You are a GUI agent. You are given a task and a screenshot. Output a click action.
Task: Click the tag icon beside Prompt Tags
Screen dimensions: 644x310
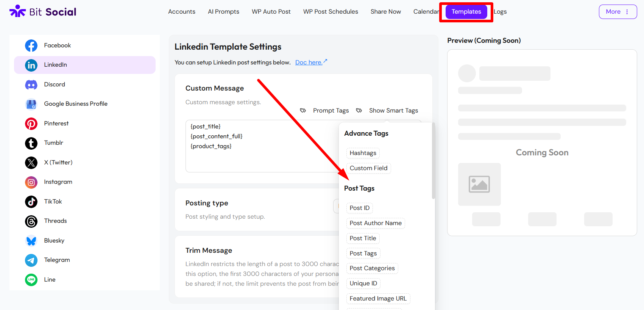pos(303,111)
